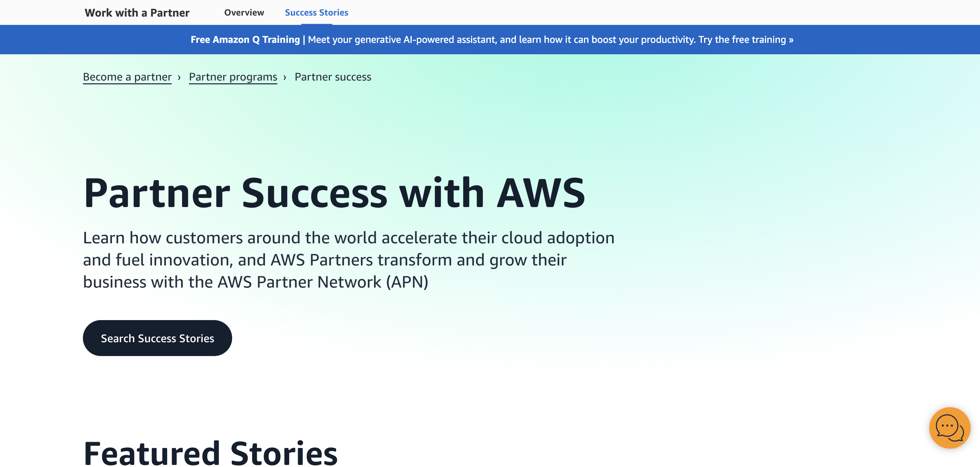Click the Work with a Partner title

point(137,12)
